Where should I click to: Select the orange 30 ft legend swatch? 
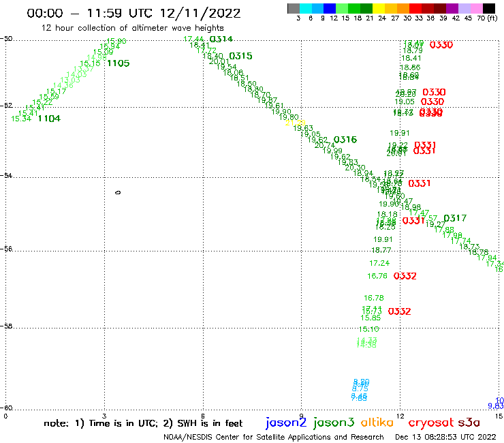click(x=403, y=8)
